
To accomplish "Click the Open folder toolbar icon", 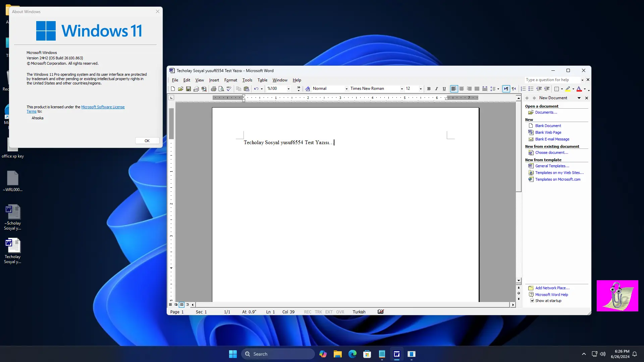I will point(180,89).
